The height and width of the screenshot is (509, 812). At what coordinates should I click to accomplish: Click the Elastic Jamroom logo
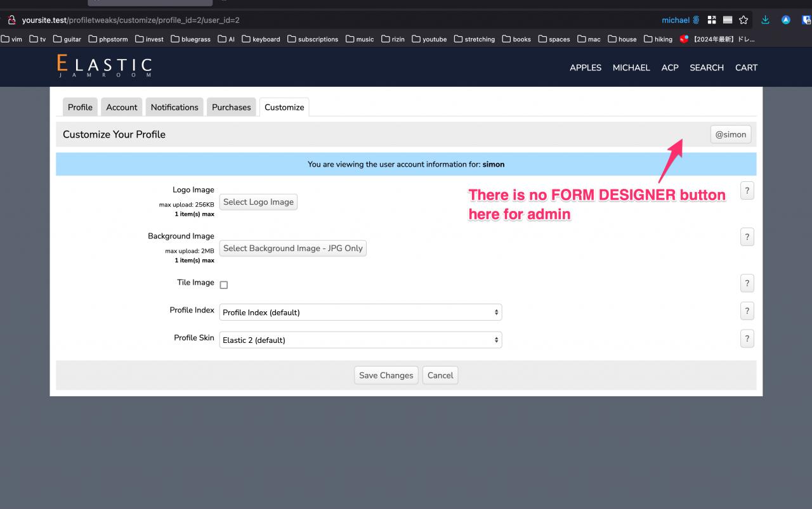tap(104, 66)
